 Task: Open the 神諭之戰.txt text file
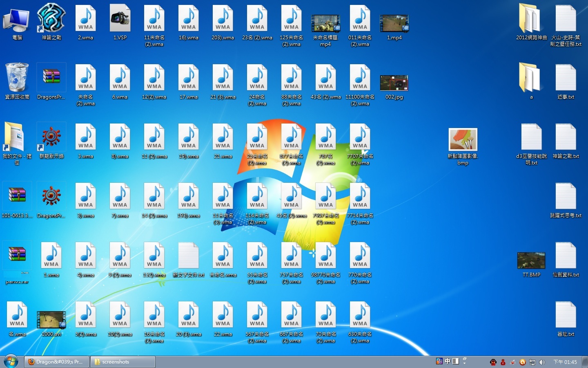566,141
